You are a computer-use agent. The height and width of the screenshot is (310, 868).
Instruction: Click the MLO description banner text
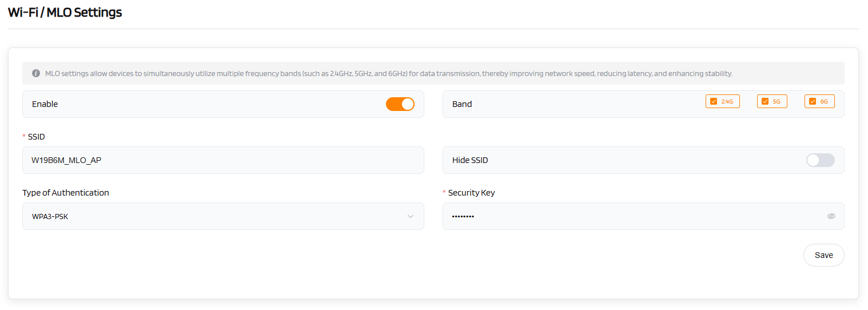point(389,73)
